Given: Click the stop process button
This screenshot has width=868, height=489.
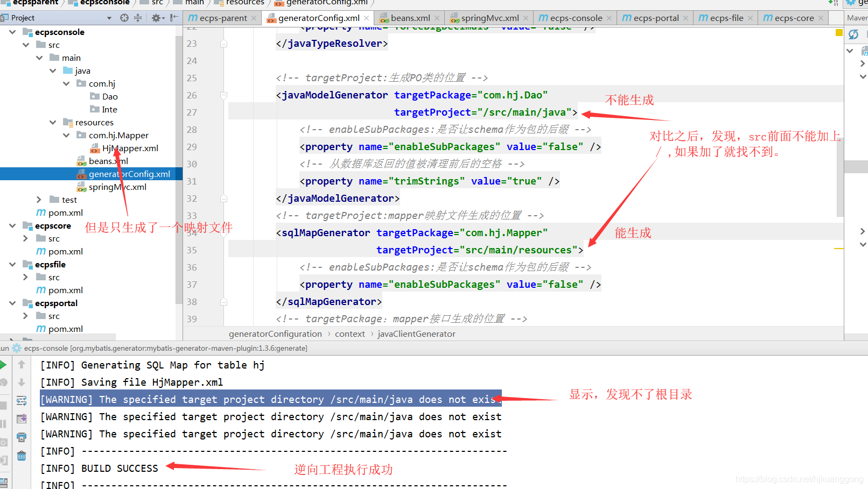Looking at the screenshot, I should pos(3,405).
